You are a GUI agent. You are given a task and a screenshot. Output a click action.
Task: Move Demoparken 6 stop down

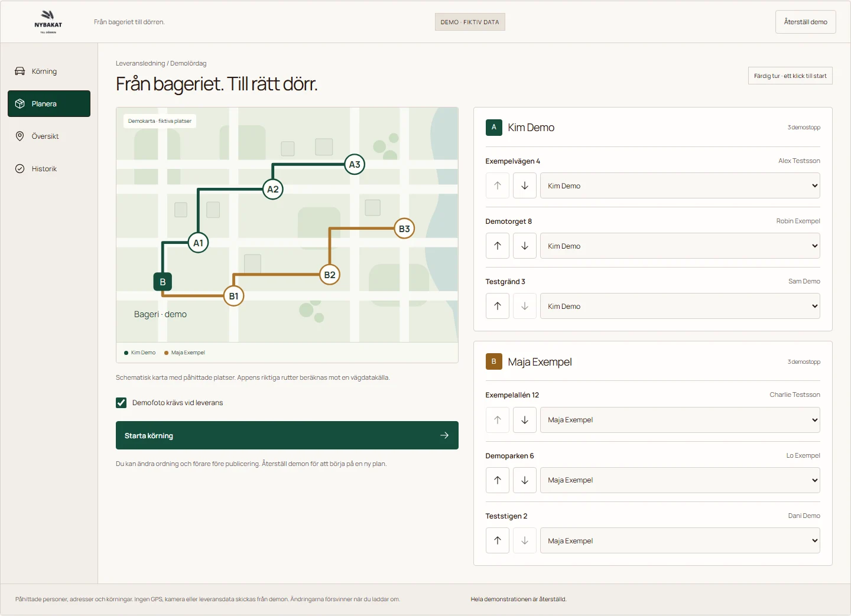[525, 480]
